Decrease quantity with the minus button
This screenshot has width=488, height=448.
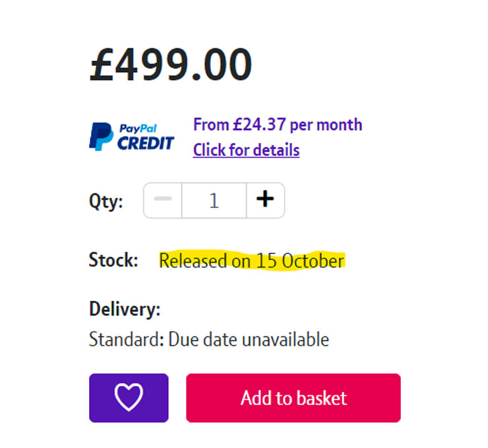(x=163, y=200)
